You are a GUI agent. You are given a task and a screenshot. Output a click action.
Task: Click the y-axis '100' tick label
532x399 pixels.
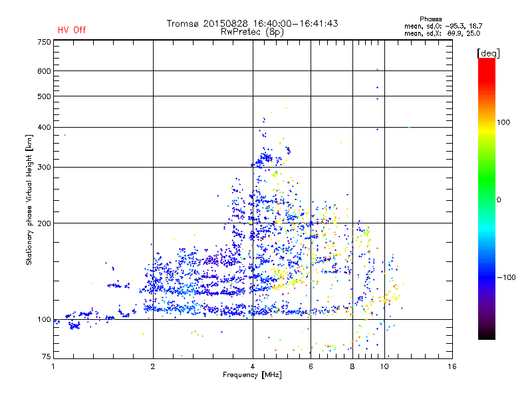pyautogui.click(x=44, y=320)
